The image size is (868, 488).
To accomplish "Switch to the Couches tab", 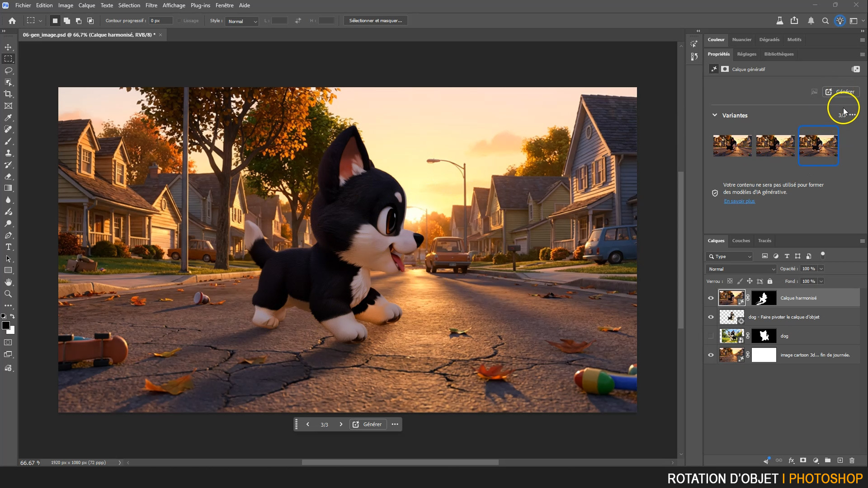I will [741, 240].
